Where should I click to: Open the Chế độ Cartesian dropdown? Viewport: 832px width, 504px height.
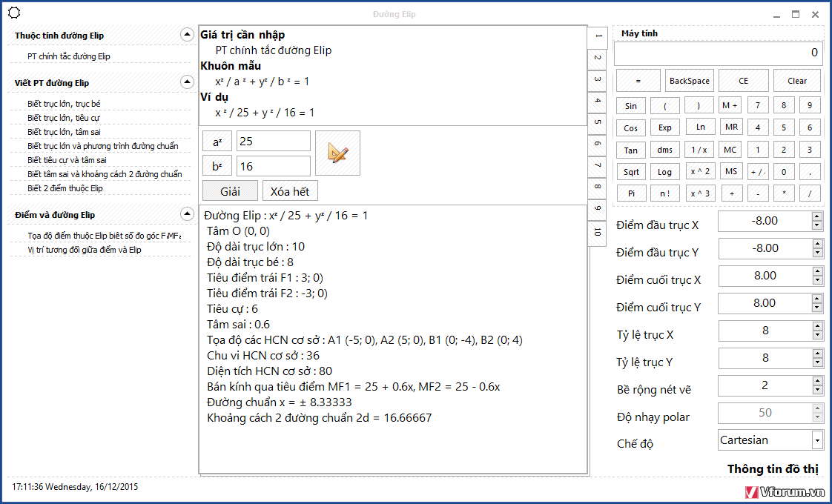[817, 440]
